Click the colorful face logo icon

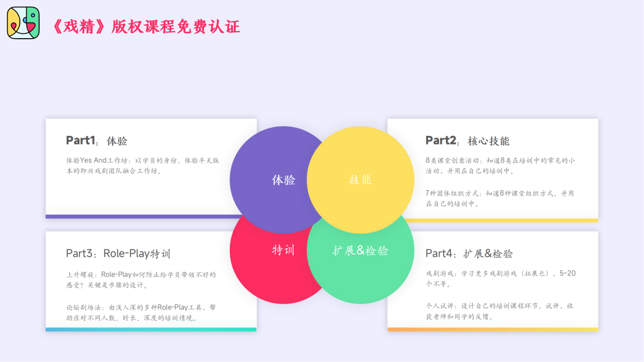click(23, 23)
